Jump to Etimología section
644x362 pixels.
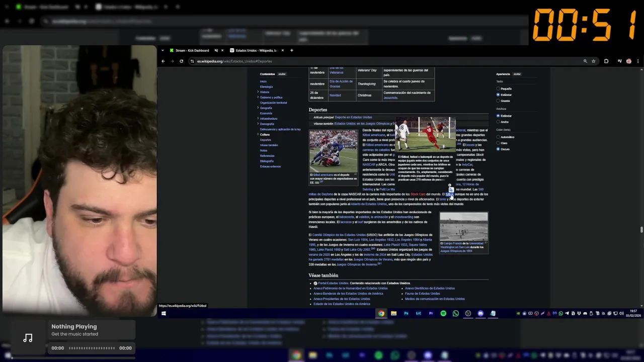pos(266,86)
